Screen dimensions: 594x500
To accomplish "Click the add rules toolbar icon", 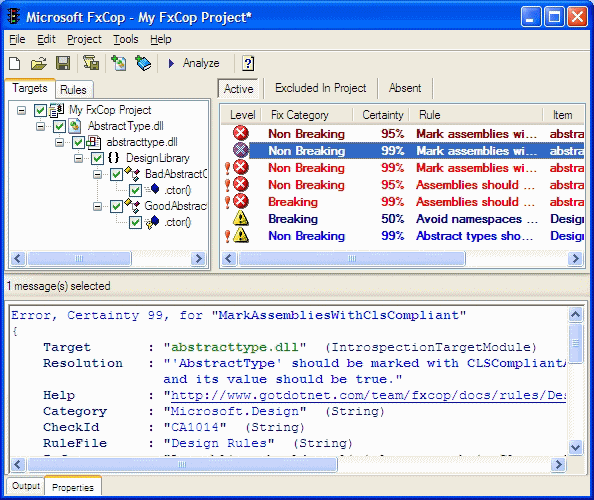I will [143, 63].
